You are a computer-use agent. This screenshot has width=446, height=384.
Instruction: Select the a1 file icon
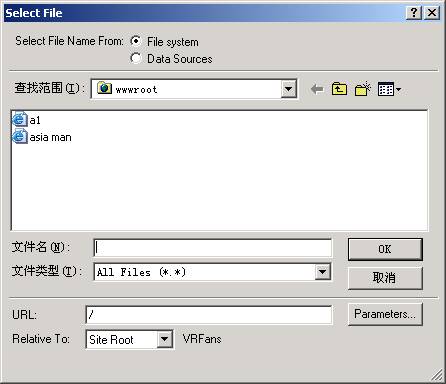(x=20, y=120)
